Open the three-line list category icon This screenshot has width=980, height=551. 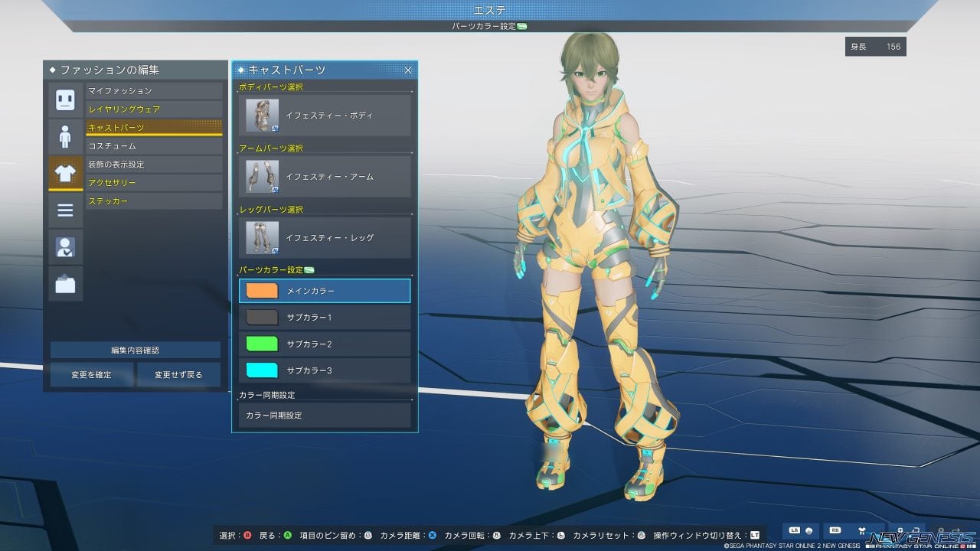(x=65, y=210)
